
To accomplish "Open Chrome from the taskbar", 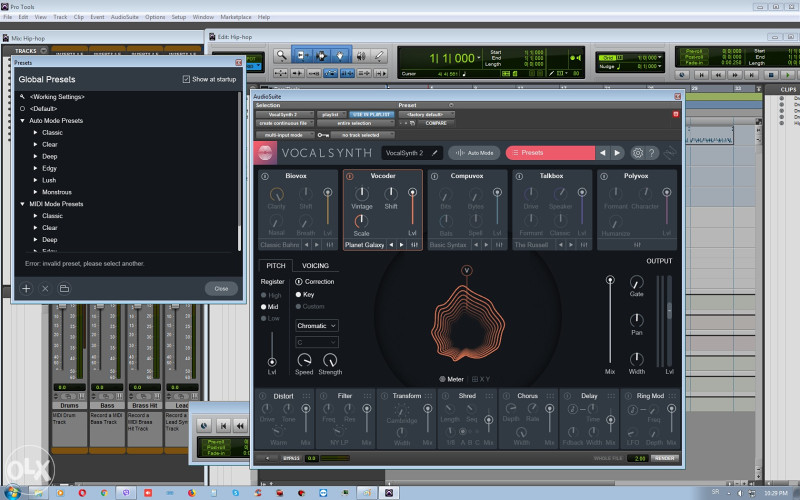I will [x=104, y=493].
